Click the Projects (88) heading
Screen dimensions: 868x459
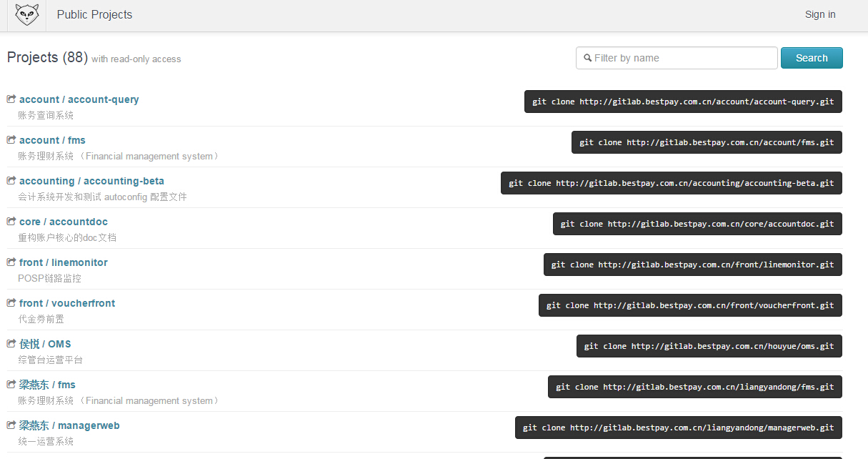(47, 57)
